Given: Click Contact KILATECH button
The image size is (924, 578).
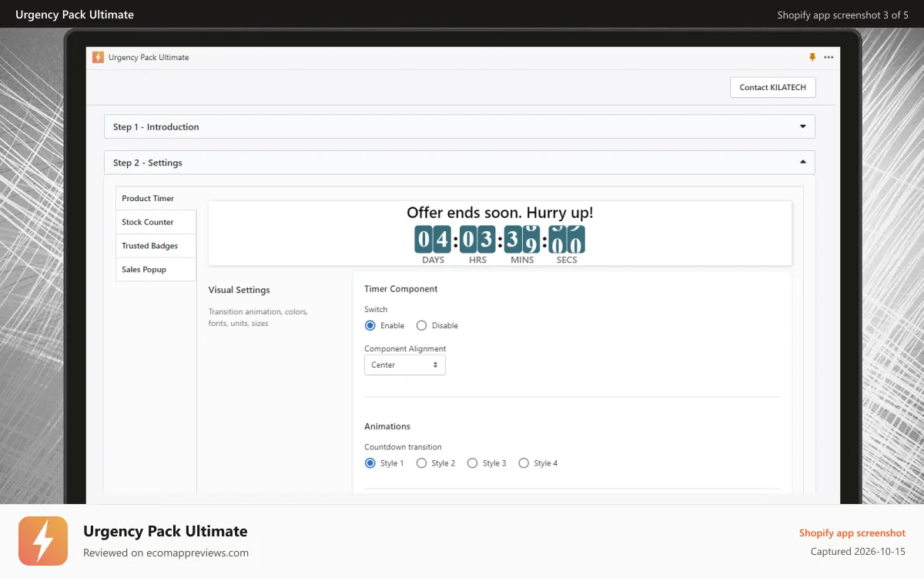Looking at the screenshot, I should pyautogui.click(x=772, y=87).
